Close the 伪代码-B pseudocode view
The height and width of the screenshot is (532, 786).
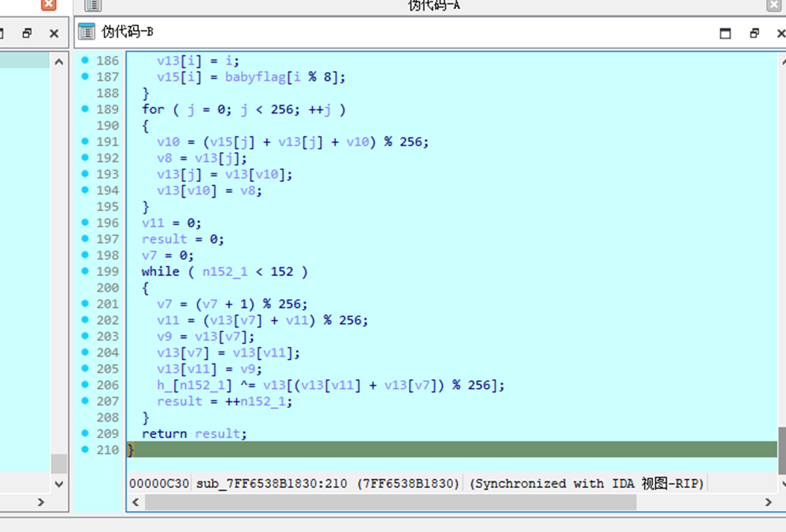(780, 33)
